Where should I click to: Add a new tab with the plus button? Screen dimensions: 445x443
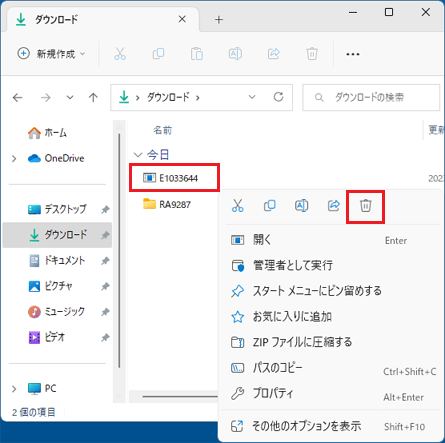(219, 20)
